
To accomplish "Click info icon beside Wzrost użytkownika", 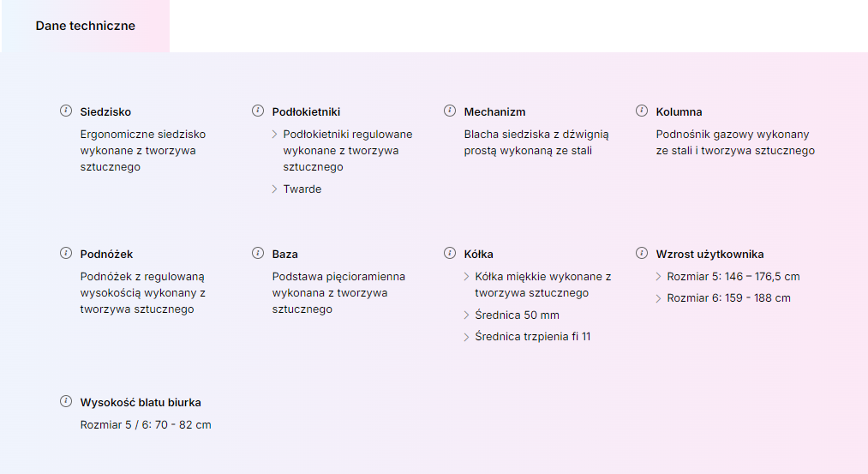I will point(642,253).
